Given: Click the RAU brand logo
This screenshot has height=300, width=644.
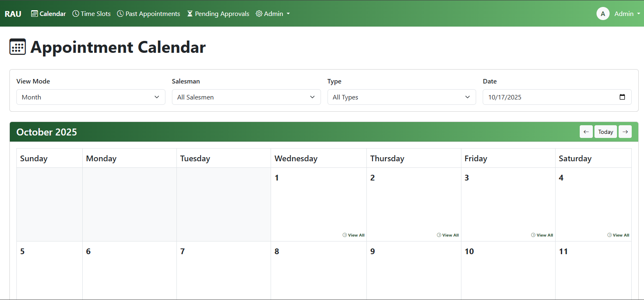Looking at the screenshot, I should 13,14.
